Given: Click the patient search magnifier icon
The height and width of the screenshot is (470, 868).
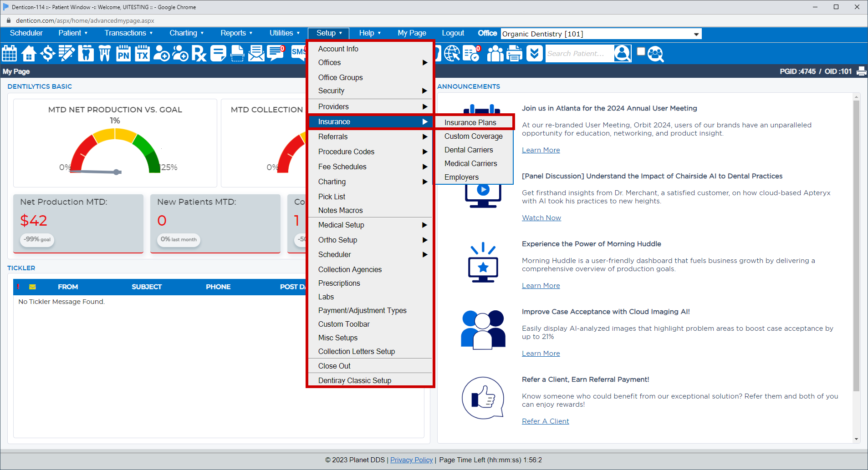Looking at the screenshot, I should pyautogui.click(x=623, y=53).
